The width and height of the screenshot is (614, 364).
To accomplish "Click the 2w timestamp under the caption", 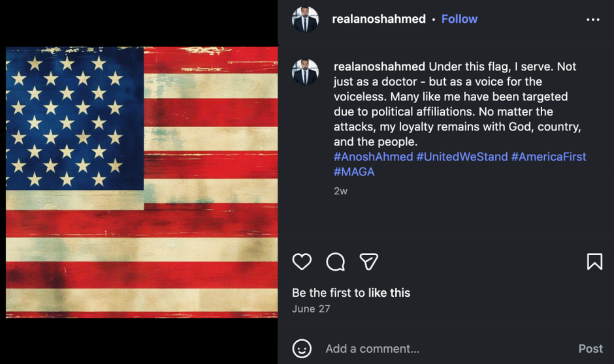I will pyautogui.click(x=340, y=191).
